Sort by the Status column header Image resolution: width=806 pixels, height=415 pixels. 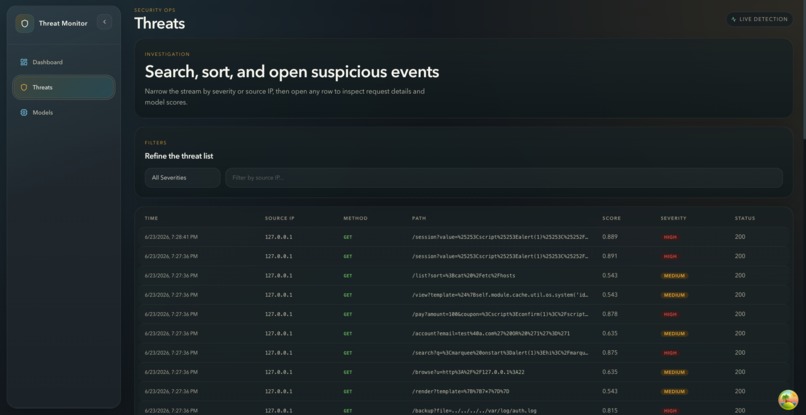click(x=745, y=218)
